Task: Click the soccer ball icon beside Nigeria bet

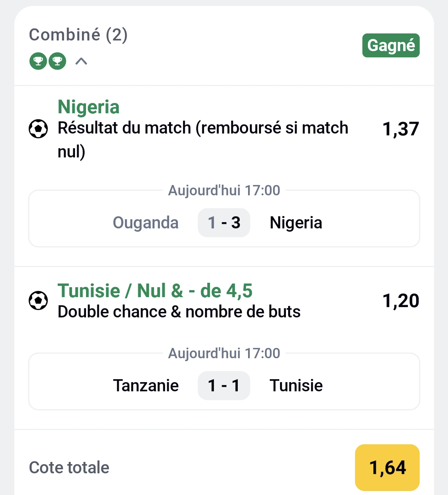Action: [38, 129]
